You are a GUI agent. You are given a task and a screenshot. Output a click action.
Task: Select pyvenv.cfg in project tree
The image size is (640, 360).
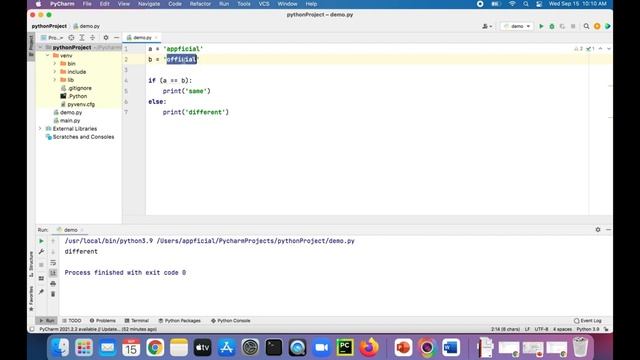78,104
